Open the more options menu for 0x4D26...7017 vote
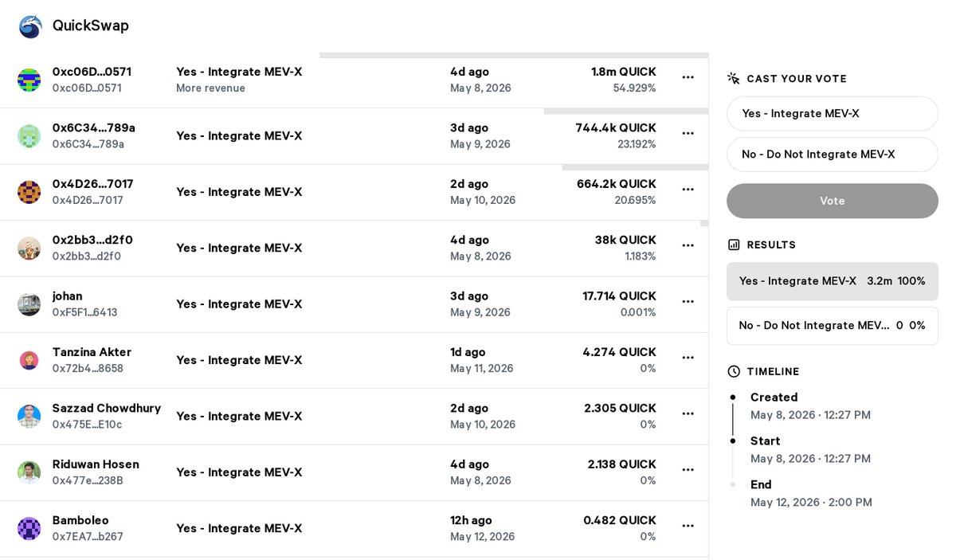Image resolution: width=956 pixels, height=560 pixels. click(x=688, y=190)
